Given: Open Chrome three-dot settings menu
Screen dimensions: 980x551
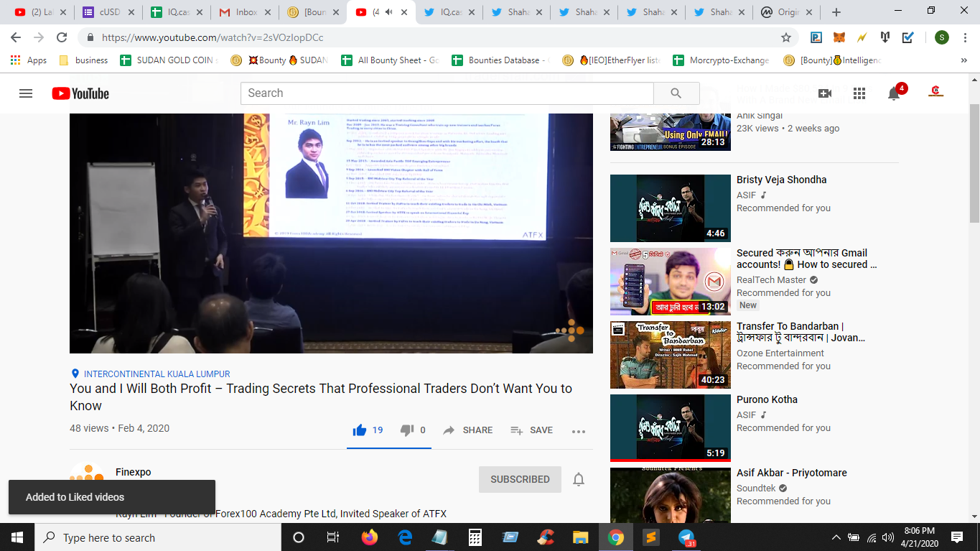Looking at the screenshot, I should 964,37.
